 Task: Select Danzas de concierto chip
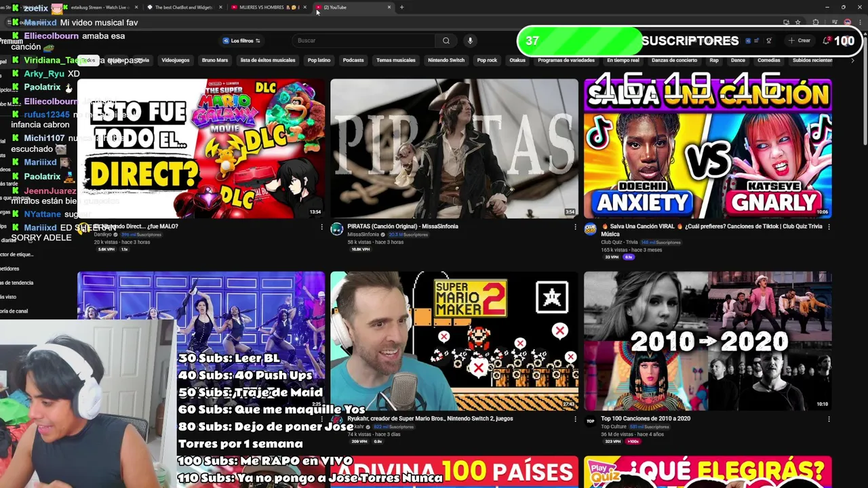674,60
